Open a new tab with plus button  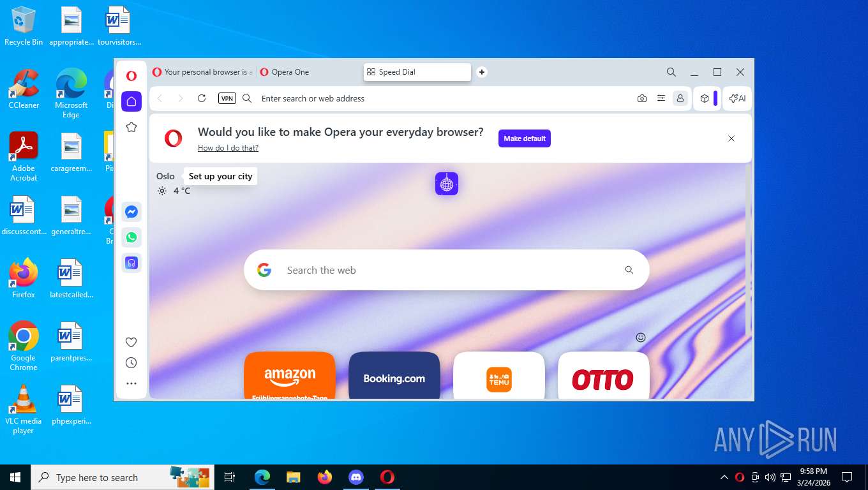482,72
